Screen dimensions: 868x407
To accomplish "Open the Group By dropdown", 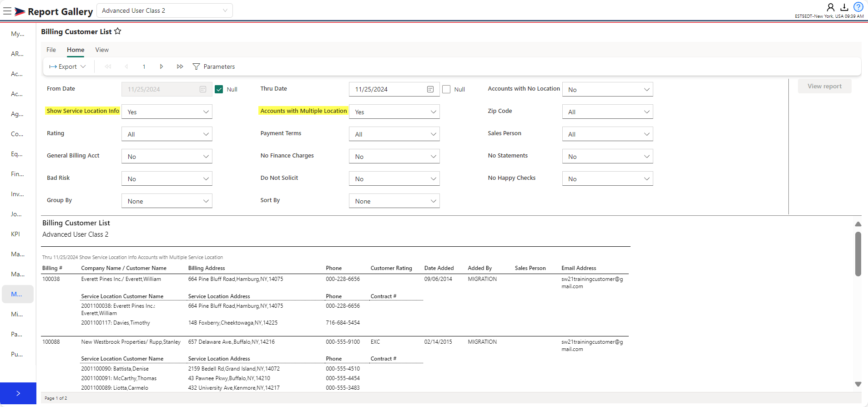I will click(167, 201).
